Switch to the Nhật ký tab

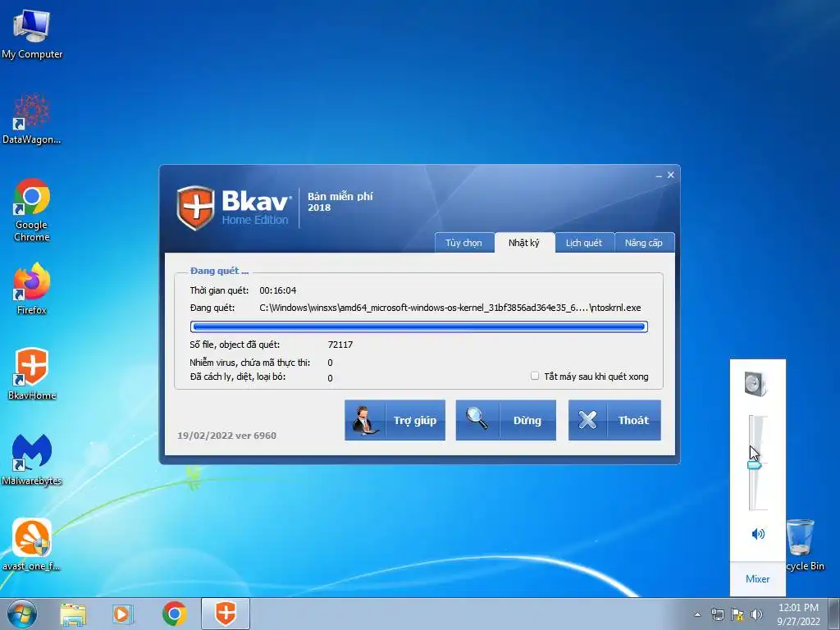524,243
